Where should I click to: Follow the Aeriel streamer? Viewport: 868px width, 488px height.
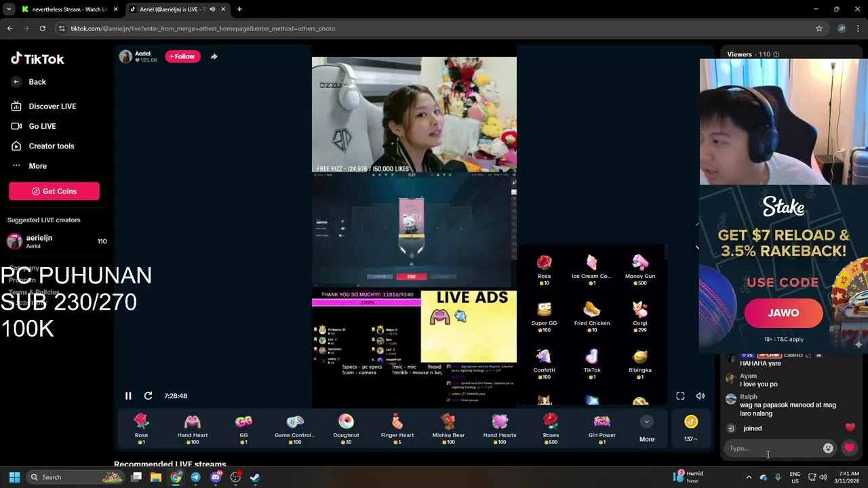pos(182,57)
